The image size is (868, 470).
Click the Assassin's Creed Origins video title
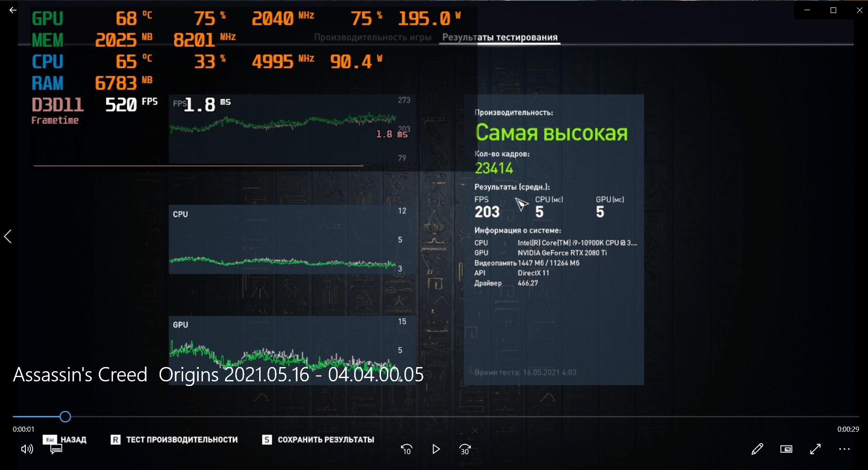218,374
